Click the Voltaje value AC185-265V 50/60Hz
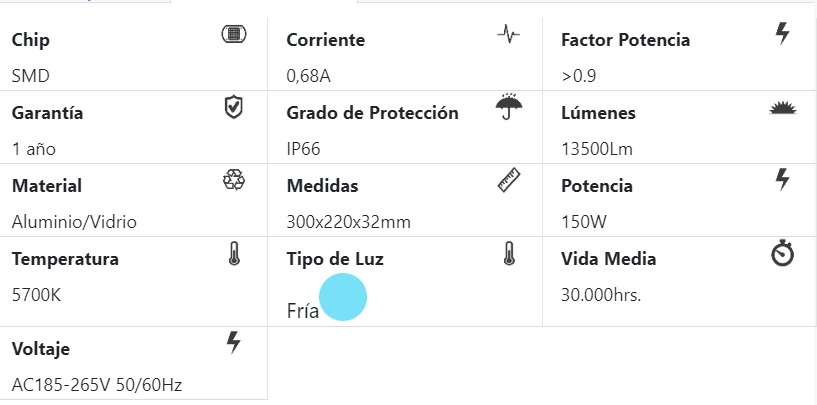The height and width of the screenshot is (405, 817). click(96, 384)
